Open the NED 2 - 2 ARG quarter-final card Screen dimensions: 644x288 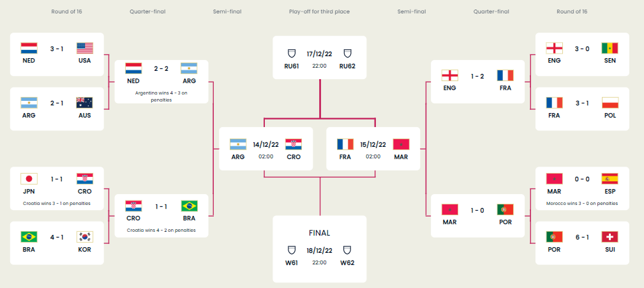161,82
